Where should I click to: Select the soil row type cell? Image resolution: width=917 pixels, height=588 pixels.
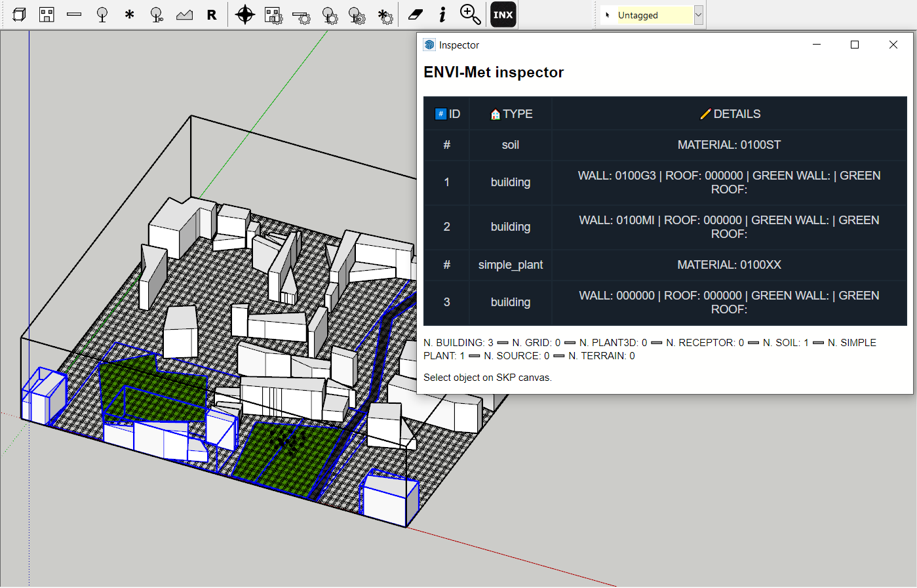coord(511,145)
